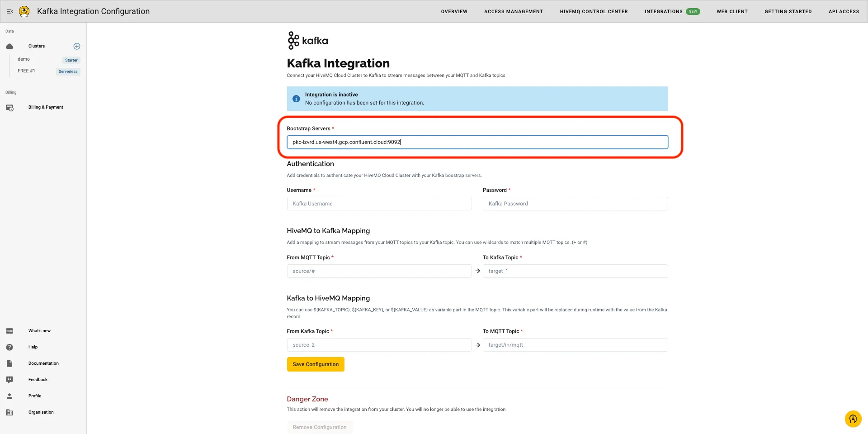
Task: Click the Danger Zone heading
Action: (307, 399)
